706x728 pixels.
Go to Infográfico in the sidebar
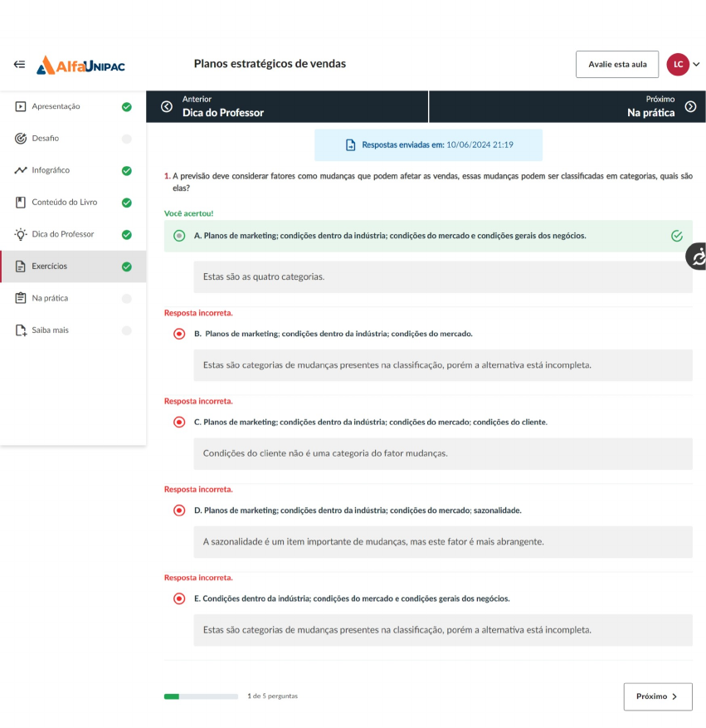(51, 170)
